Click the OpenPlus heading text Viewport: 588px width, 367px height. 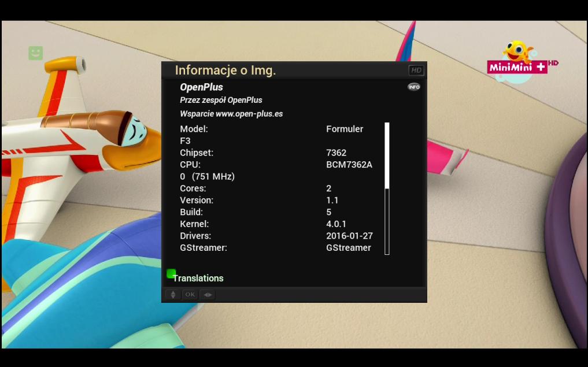[201, 87]
